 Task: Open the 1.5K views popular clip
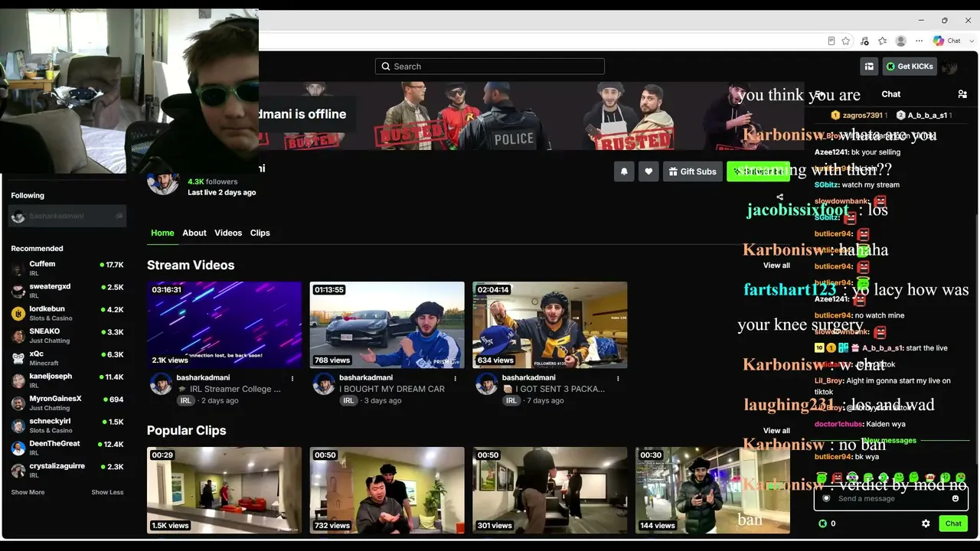pyautogui.click(x=224, y=491)
